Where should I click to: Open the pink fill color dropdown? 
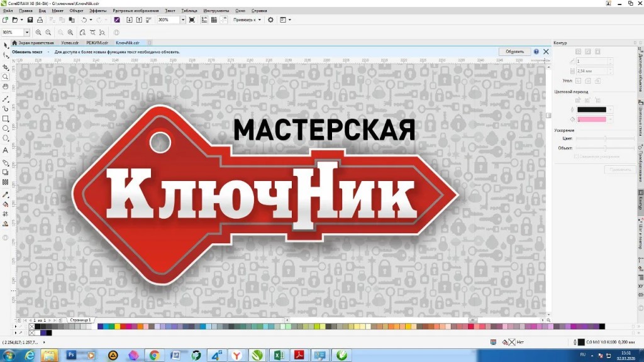tap(610, 119)
